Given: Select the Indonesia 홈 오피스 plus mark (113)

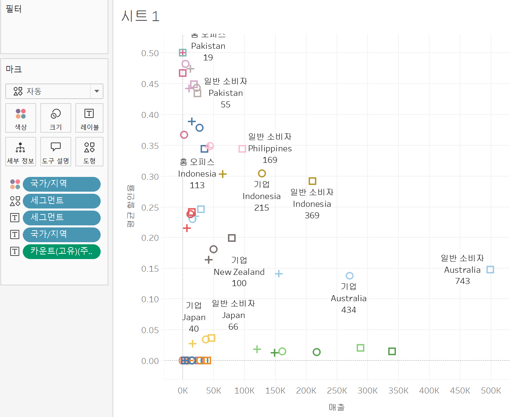Looking at the screenshot, I should click(223, 174).
